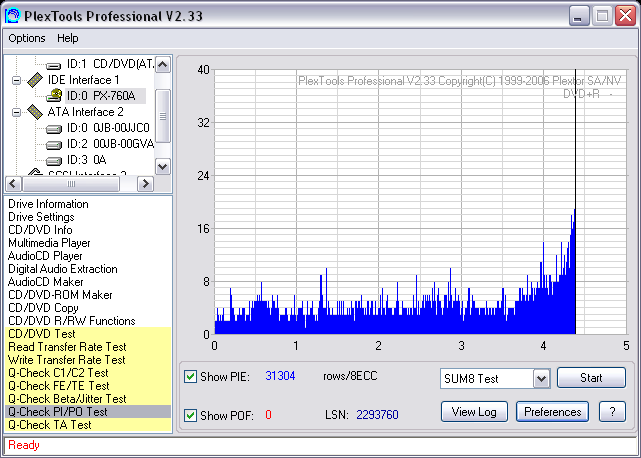
Task: Open the AudioCD Player function
Action: pos(45,256)
